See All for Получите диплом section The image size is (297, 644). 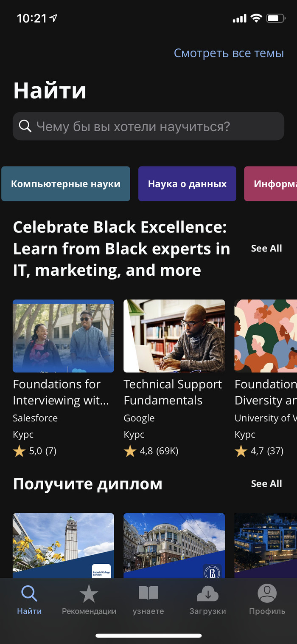pos(266,483)
